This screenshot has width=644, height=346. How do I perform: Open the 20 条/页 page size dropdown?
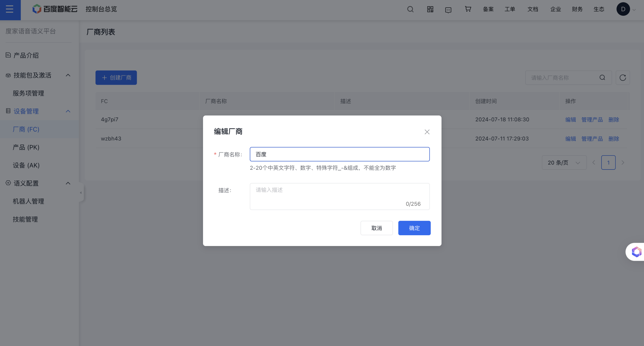click(564, 162)
